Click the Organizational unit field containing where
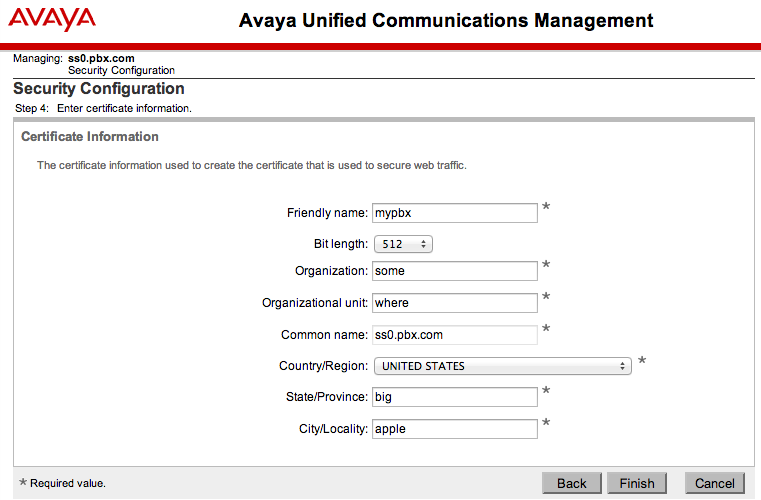The width and height of the screenshot is (761, 500). point(455,303)
